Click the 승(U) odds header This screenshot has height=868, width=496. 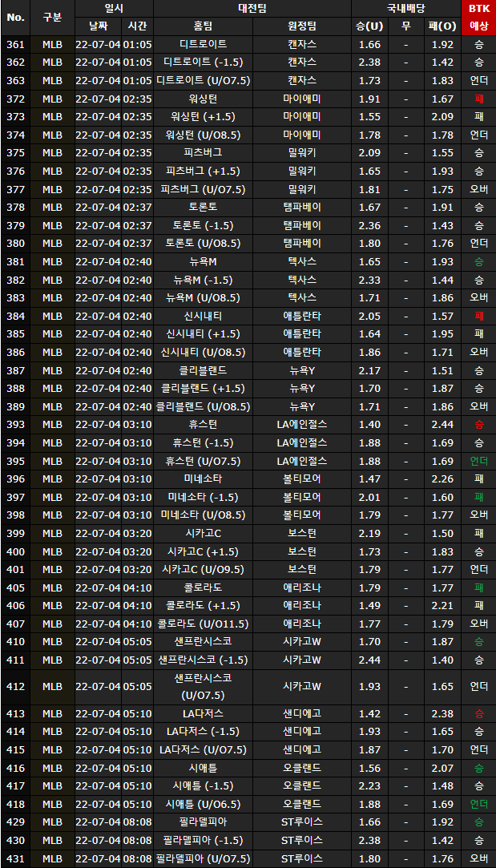pyautogui.click(x=369, y=26)
